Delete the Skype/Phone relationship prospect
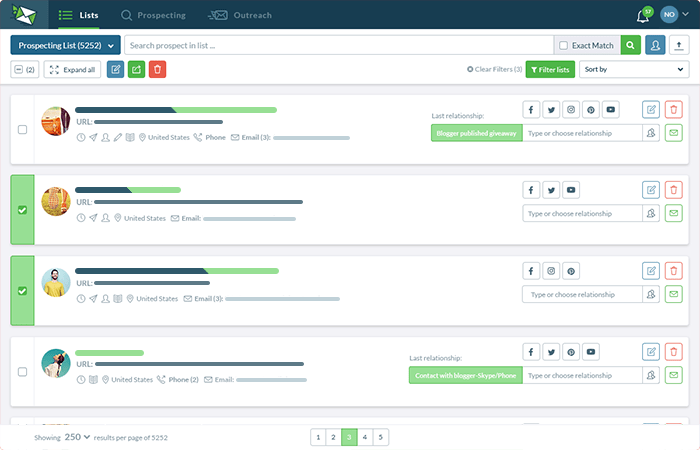The image size is (700, 450). [x=674, y=352]
